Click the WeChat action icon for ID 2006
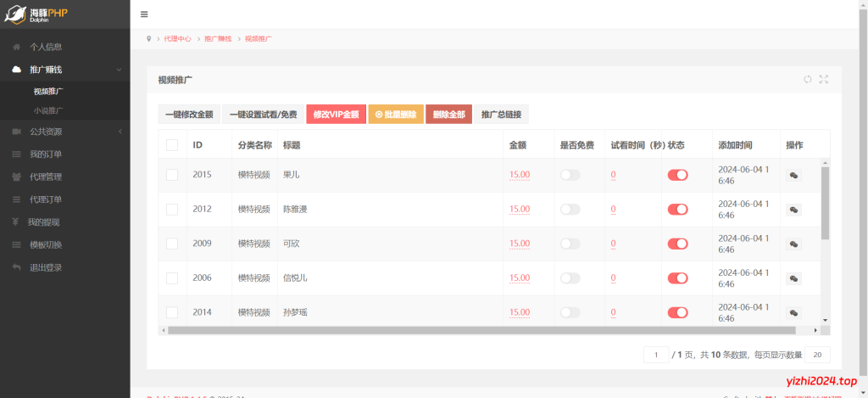 pyautogui.click(x=793, y=277)
